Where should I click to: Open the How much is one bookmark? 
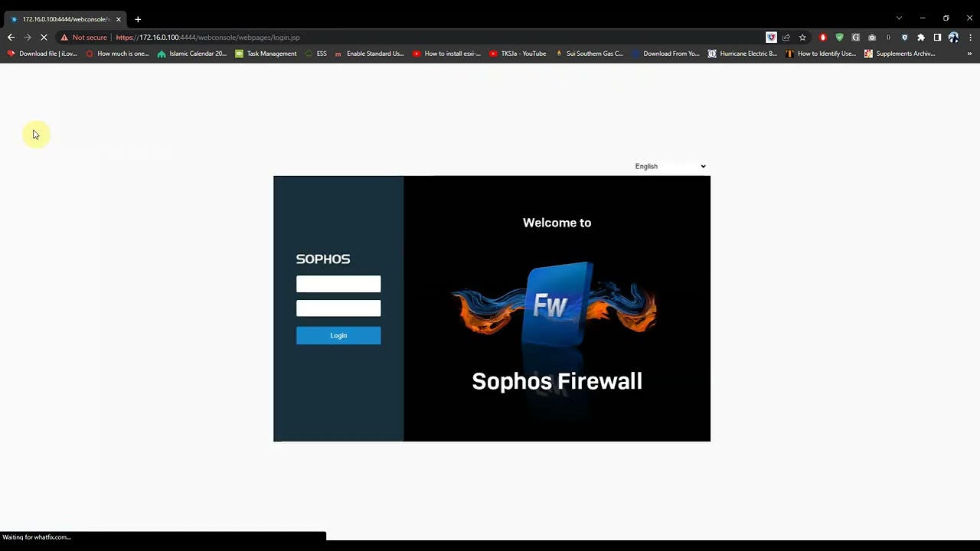point(117,54)
